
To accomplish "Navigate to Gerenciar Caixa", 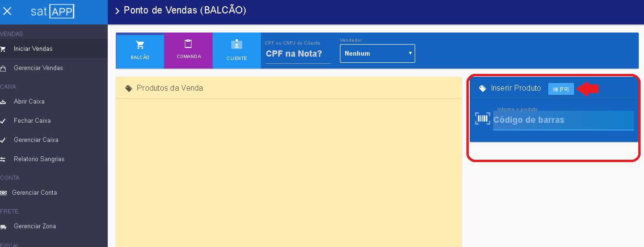I will (36, 140).
